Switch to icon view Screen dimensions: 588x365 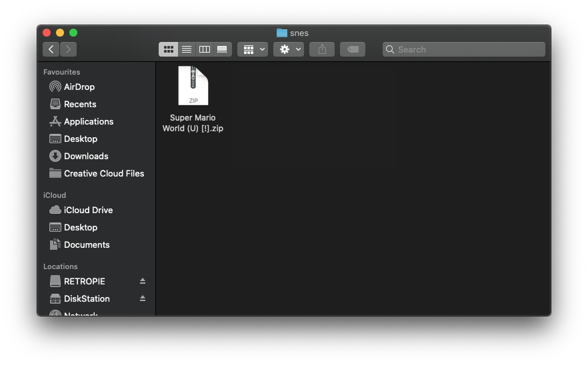click(x=169, y=49)
